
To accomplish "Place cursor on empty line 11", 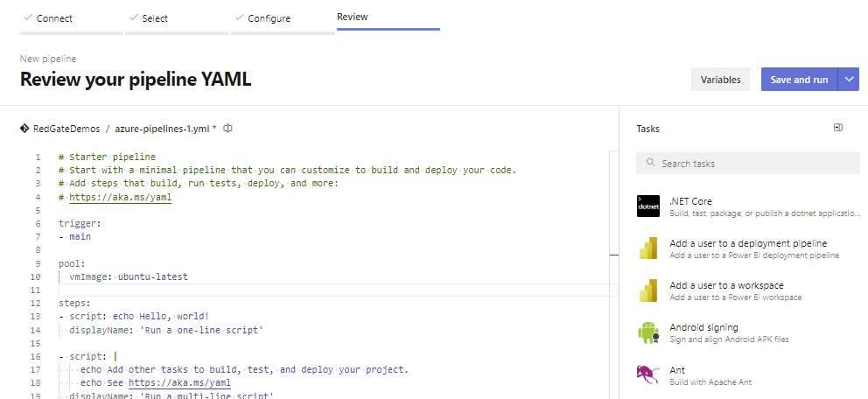I will [x=262, y=290].
